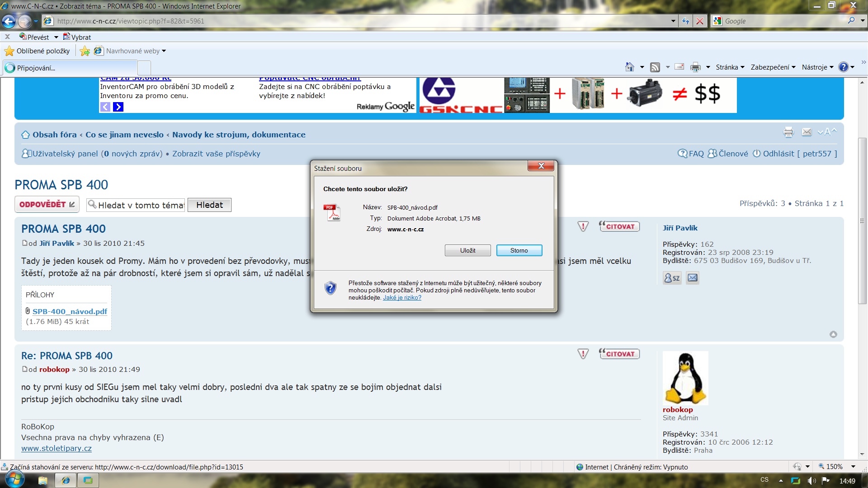Screen dimensions: 868x488
Task: Click the Add to favorites star icon
Action: 85,51
